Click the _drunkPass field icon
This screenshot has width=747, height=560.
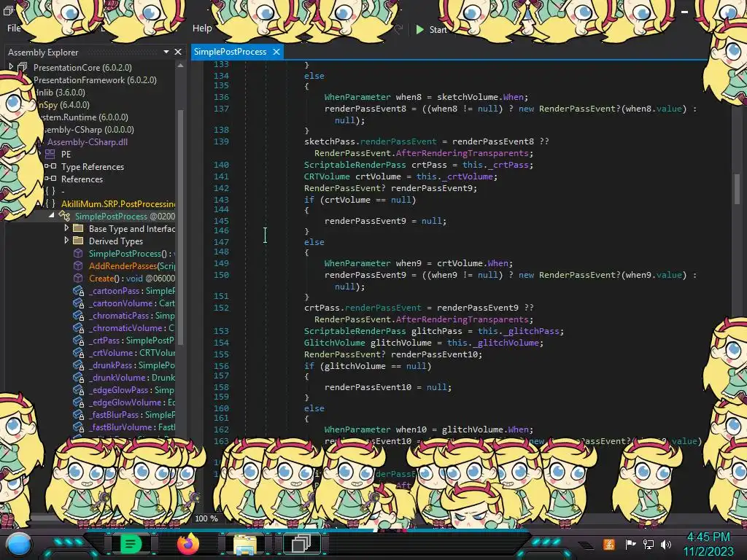click(x=79, y=365)
